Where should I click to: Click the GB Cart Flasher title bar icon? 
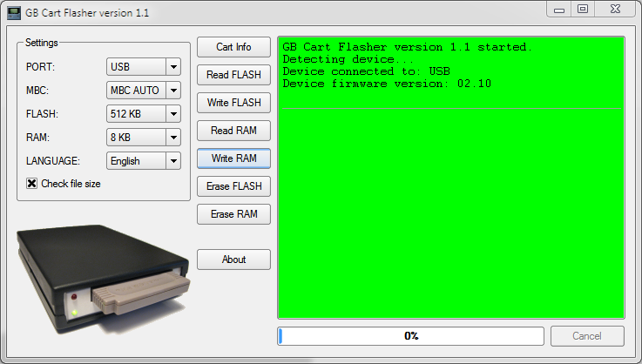pyautogui.click(x=15, y=12)
